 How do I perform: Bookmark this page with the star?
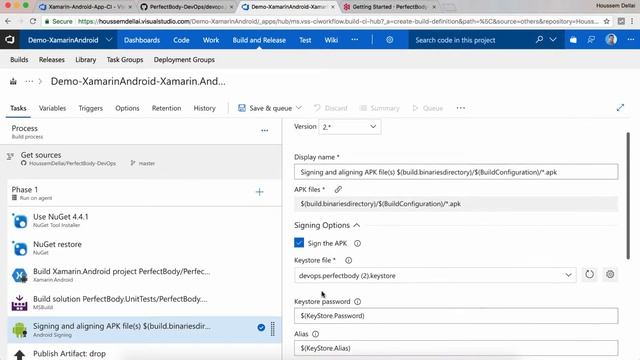pyautogui.click(x=607, y=21)
